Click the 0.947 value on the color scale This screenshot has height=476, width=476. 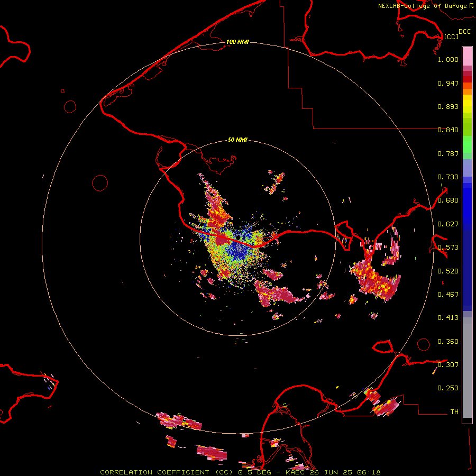pos(448,83)
